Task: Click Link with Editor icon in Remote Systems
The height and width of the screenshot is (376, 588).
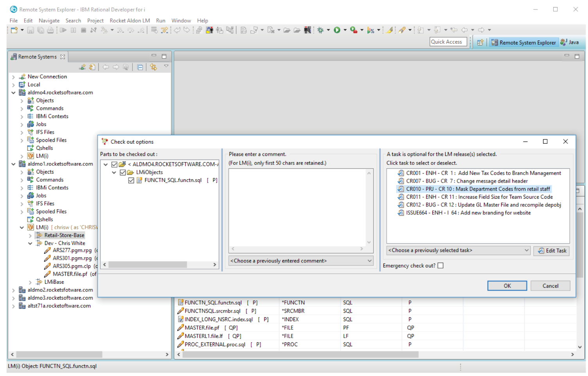Action: [x=153, y=67]
